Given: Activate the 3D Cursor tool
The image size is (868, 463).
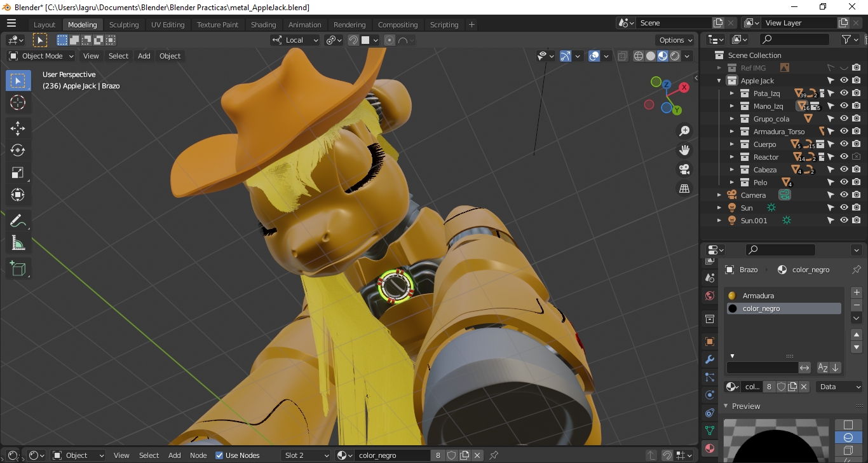Looking at the screenshot, I should pos(18,103).
